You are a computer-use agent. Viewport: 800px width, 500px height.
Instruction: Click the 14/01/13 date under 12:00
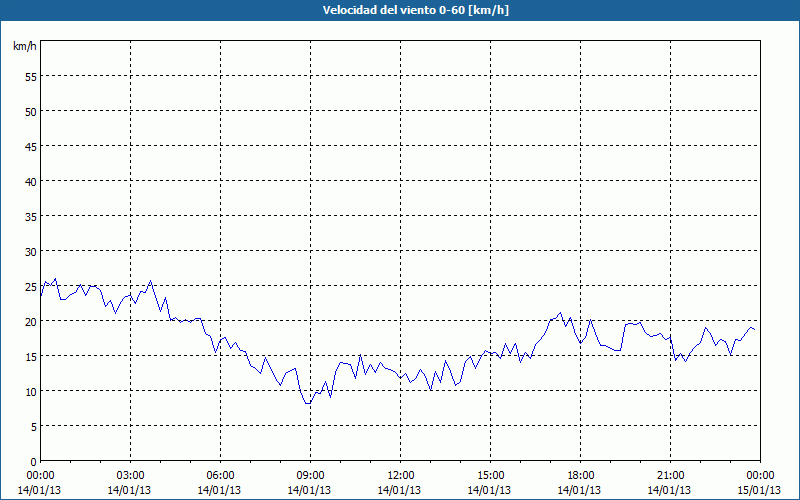pos(399,490)
